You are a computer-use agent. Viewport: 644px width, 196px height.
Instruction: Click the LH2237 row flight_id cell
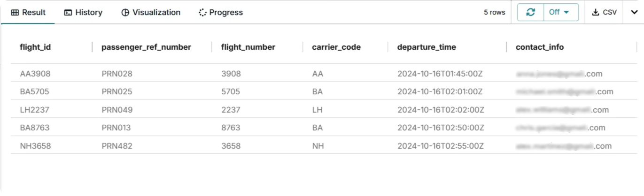[x=35, y=110]
